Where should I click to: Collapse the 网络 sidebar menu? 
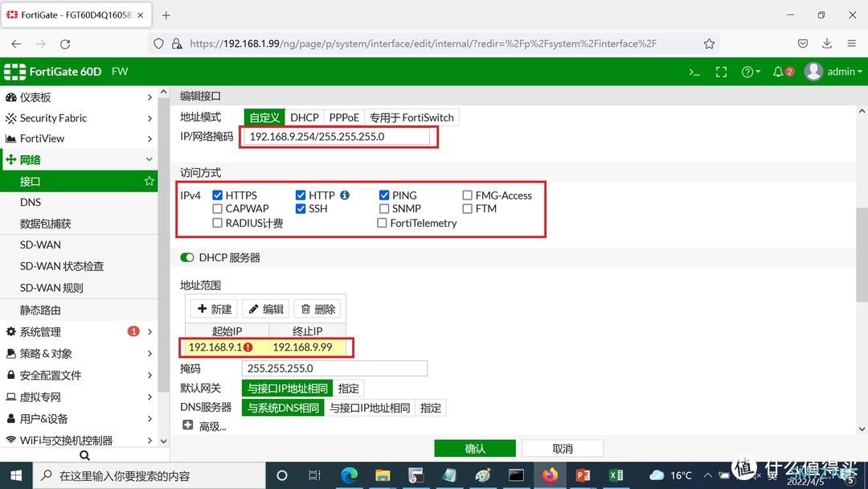[79, 159]
